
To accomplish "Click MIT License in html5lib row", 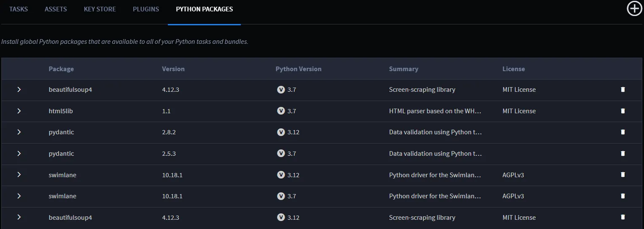I will [519, 111].
